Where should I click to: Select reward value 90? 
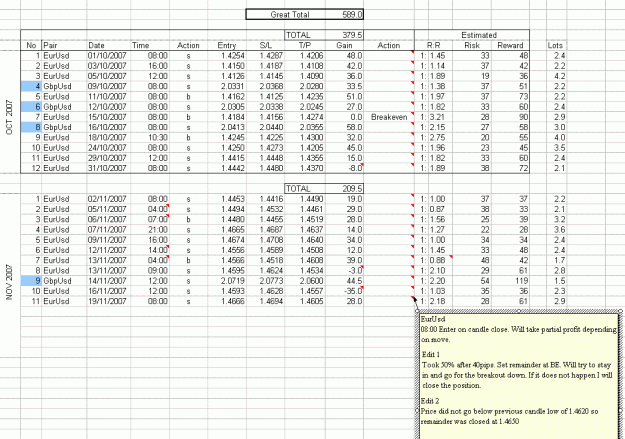[510, 117]
